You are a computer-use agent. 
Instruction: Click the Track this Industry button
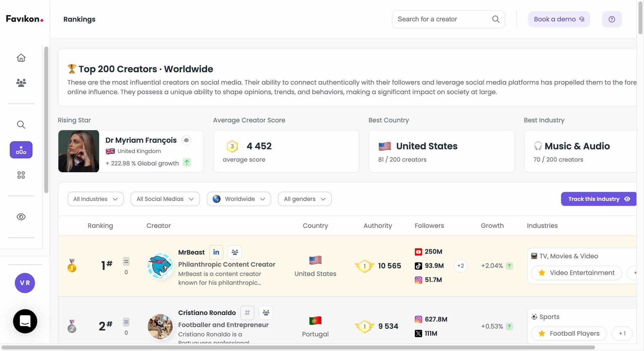pyautogui.click(x=598, y=199)
